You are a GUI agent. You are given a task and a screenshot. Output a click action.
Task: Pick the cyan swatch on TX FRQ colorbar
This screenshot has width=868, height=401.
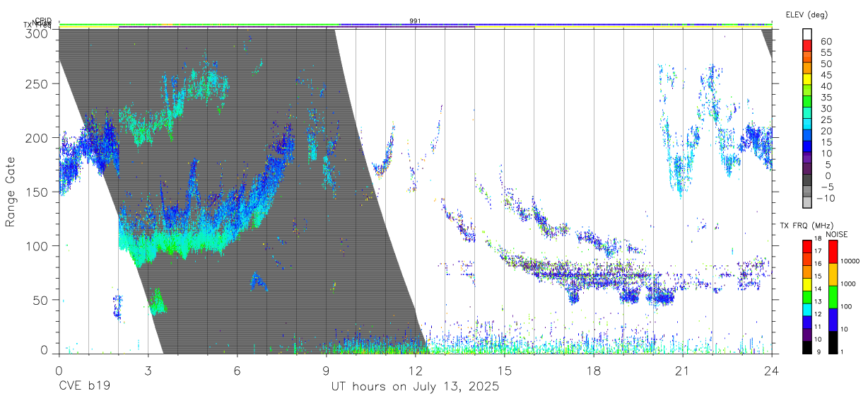(807, 308)
